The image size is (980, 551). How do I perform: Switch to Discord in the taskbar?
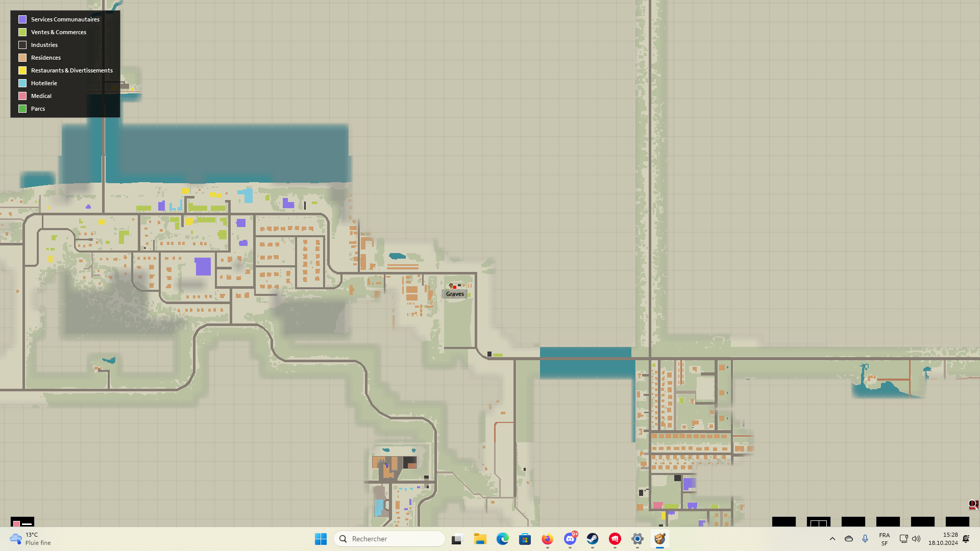pyautogui.click(x=570, y=539)
